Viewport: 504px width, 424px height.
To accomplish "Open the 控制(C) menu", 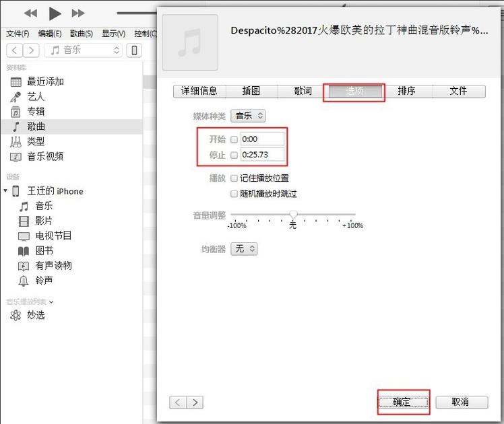I will [146, 34].
